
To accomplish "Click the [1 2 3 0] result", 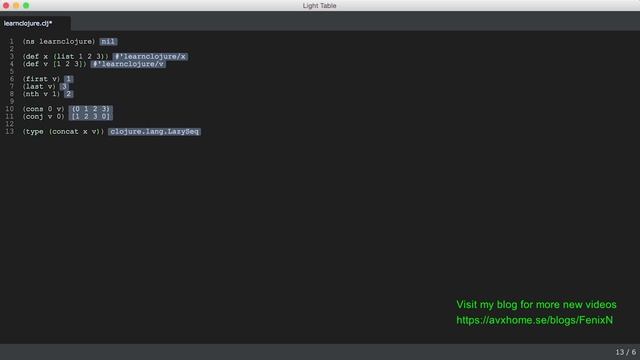I will (x=91, y=117).
